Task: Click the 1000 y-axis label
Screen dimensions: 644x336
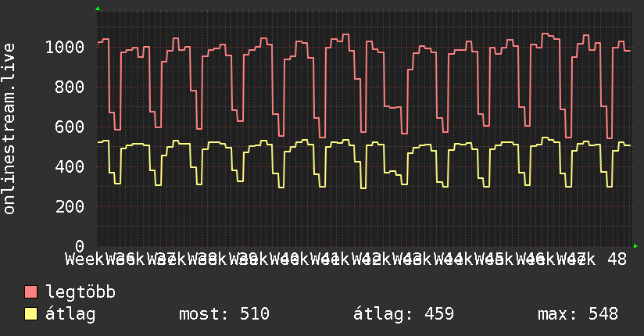Action: click(x=65, y=47)
